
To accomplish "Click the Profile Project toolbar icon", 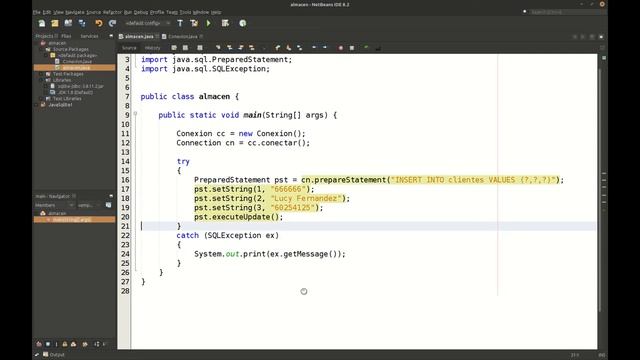I will tap(243, 23).
